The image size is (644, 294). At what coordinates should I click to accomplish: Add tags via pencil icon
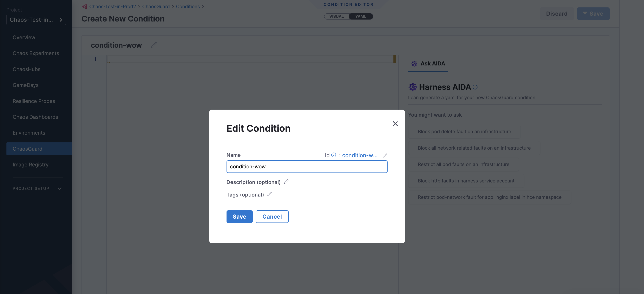[x=269, y=194]
